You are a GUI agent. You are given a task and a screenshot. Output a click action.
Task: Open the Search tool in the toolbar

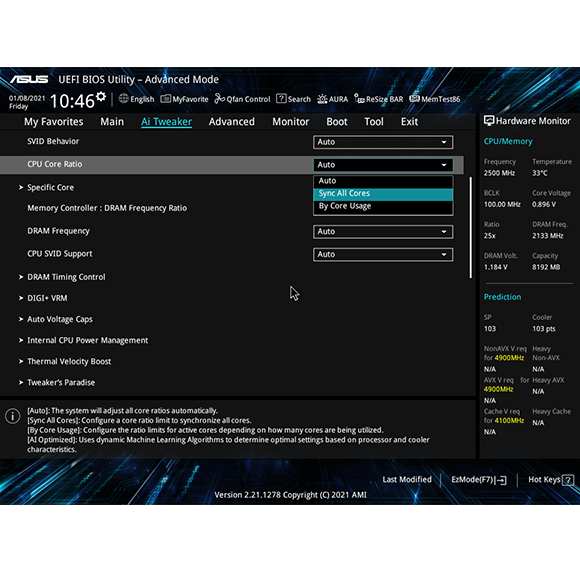tap(293, 99)
